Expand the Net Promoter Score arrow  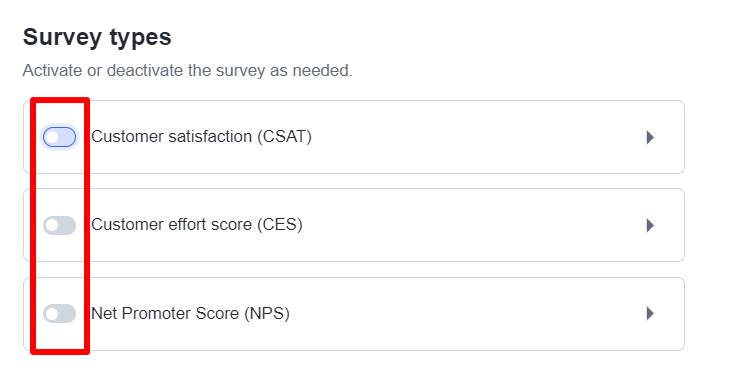tap(650, 314)
